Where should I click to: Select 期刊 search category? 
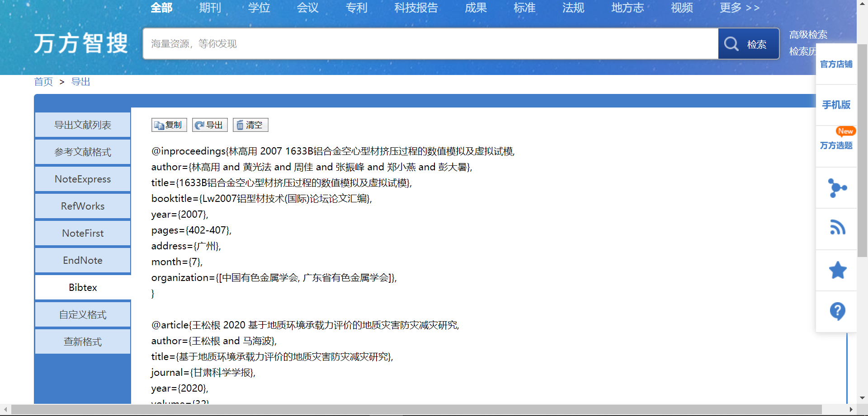[x=210, y=8]
